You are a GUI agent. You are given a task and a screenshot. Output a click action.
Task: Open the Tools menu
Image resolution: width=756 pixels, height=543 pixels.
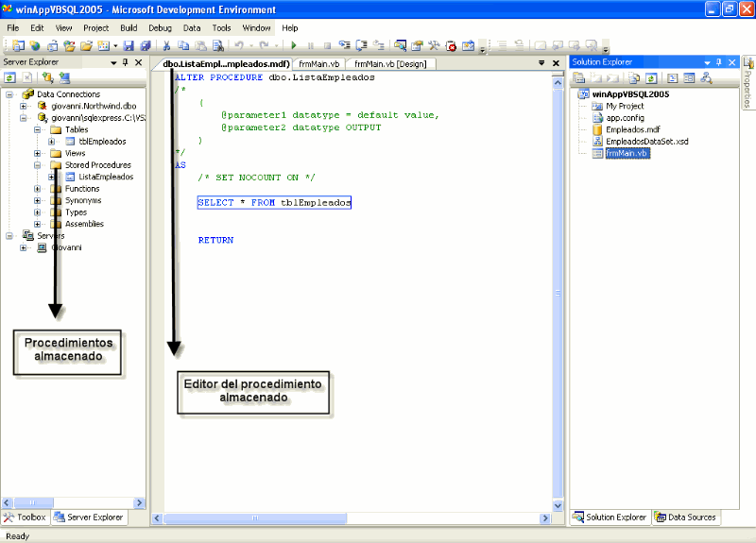(x=222, y=28)
